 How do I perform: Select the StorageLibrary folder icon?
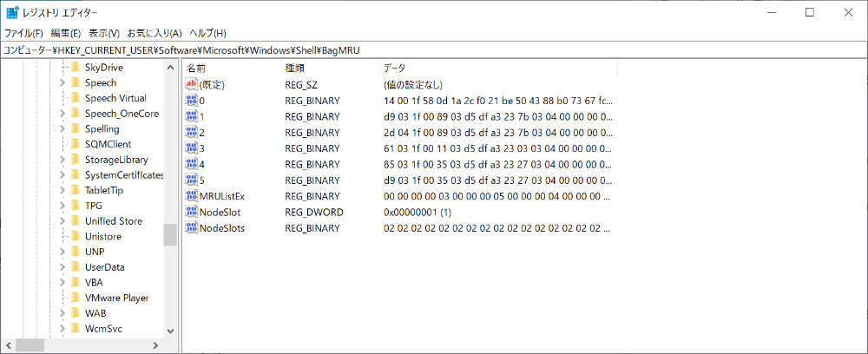[76, 160]
